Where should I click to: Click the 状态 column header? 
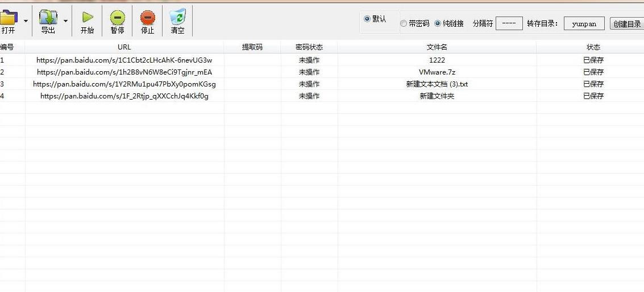pos(593,47)
